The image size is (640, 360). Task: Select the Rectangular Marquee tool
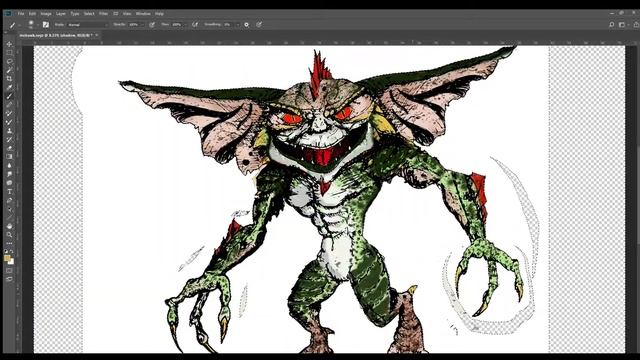pos(9,53)
